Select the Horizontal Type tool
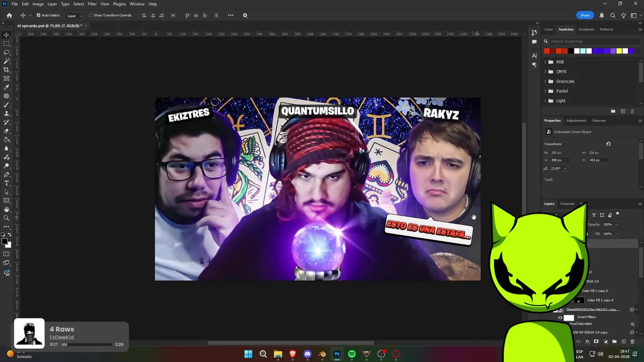This screenshot has width=644, height=362. click(7, 183)
